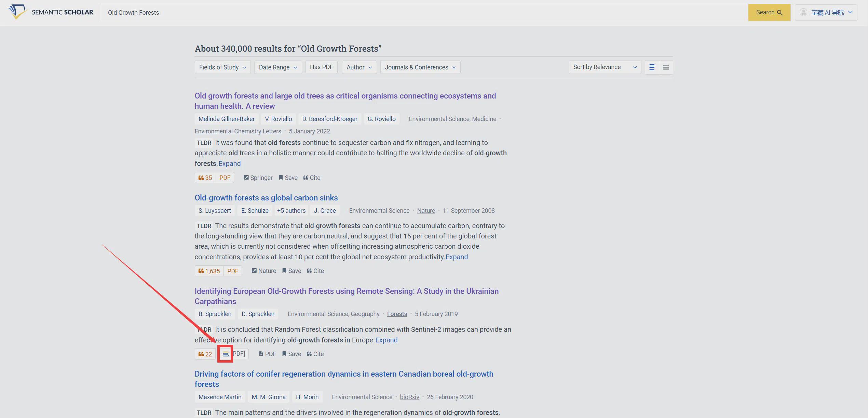Expand TLDR of the Ukrainian Carpathians paper
This screenshot has height=418, width=868.
[386, 340]
